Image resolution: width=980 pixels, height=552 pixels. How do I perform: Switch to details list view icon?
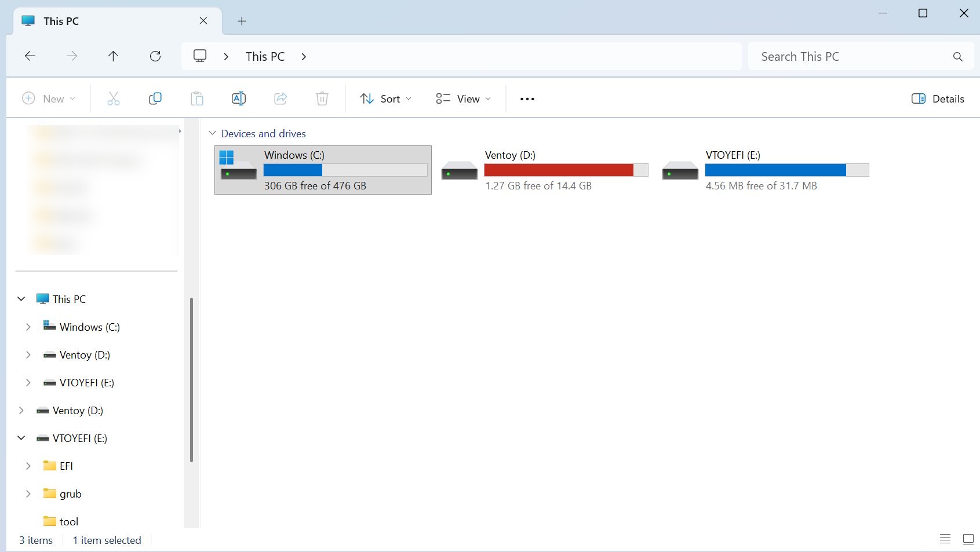(x=945, y=539)
